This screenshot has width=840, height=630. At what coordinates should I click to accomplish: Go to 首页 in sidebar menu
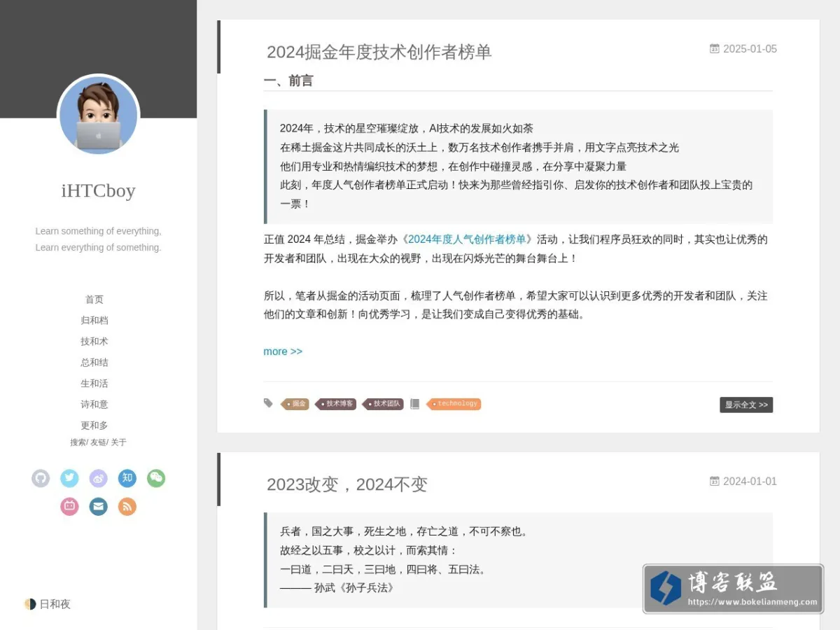(94, 300)
